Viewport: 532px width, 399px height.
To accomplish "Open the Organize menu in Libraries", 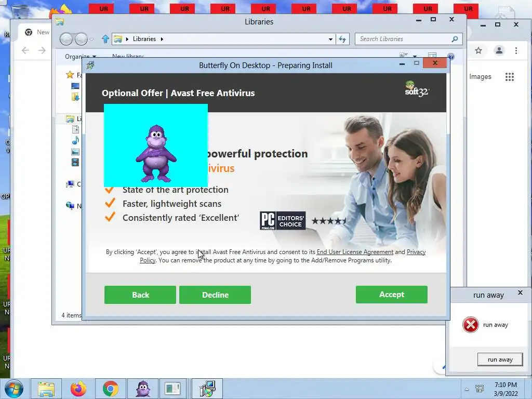I will click(x=81, y=56).
